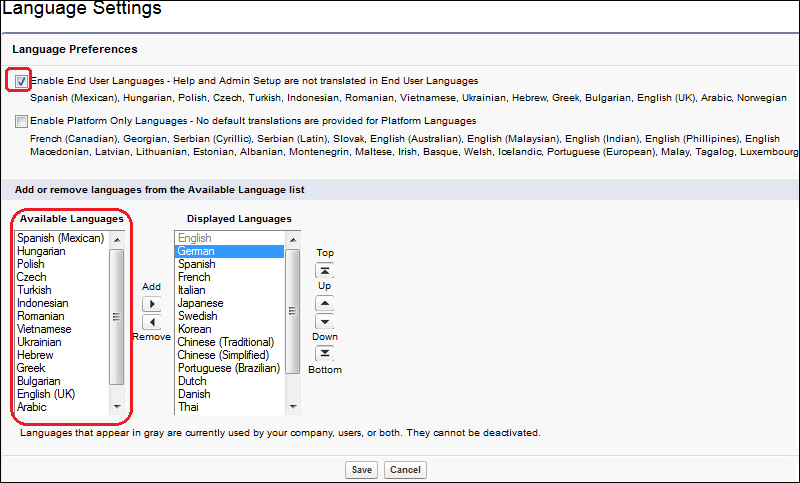
Task: Pick Japanese in Displayed Languages list
Action: click(200, 303)
